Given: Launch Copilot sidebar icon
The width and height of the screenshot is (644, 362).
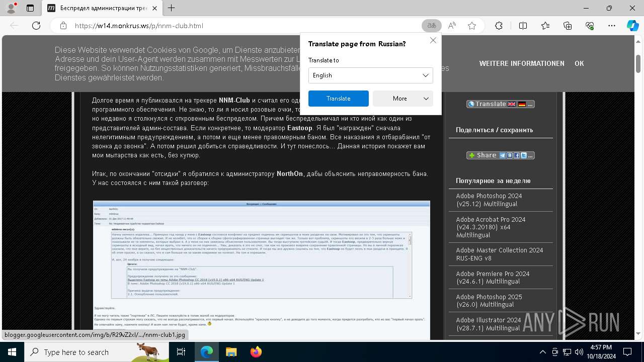Looking at the screenshot, I should click(x=632, y=26).
